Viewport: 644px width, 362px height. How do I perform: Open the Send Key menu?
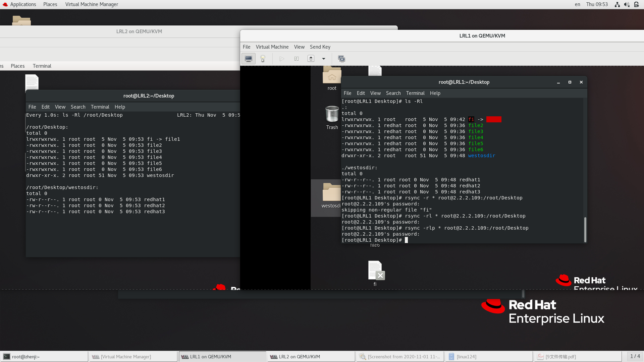tap(320, 47)
